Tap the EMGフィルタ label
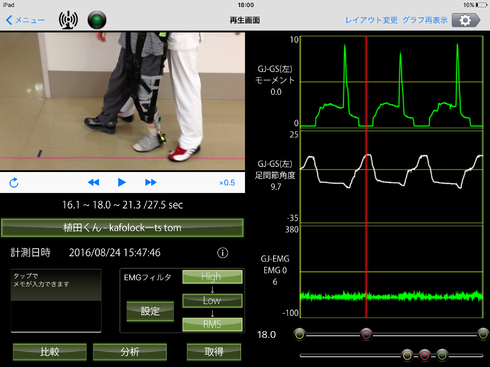 pos(147,277)
